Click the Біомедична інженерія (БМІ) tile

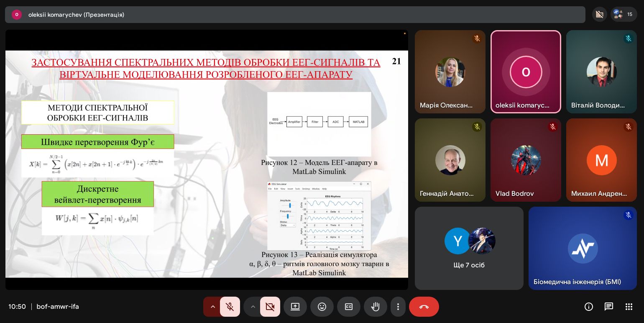click(x=583, y=248)
